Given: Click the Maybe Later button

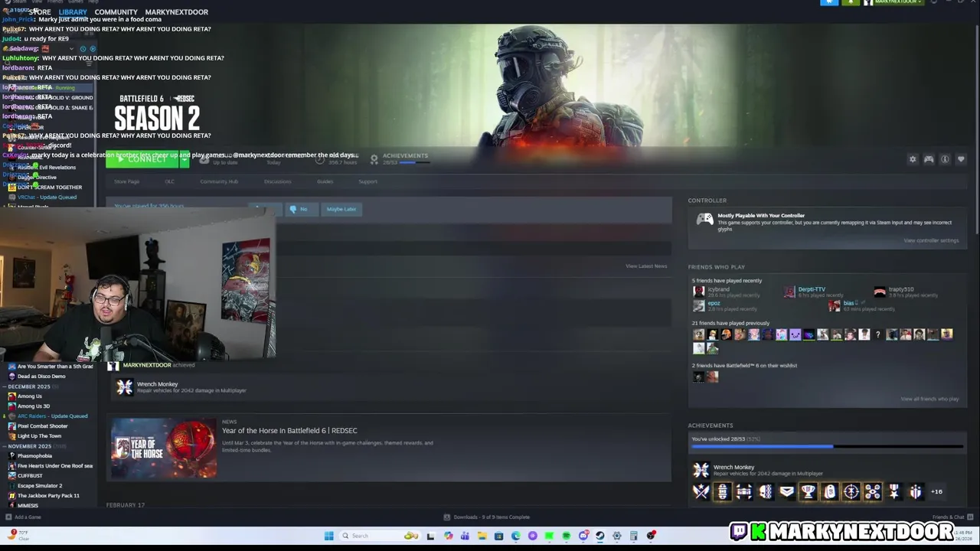Looking at the screenshot, I should (341, 209).
